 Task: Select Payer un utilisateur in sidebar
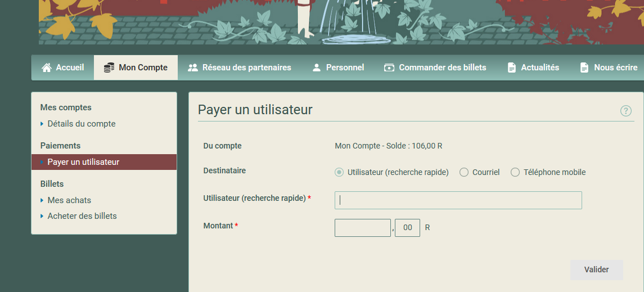tap(104, 162)
